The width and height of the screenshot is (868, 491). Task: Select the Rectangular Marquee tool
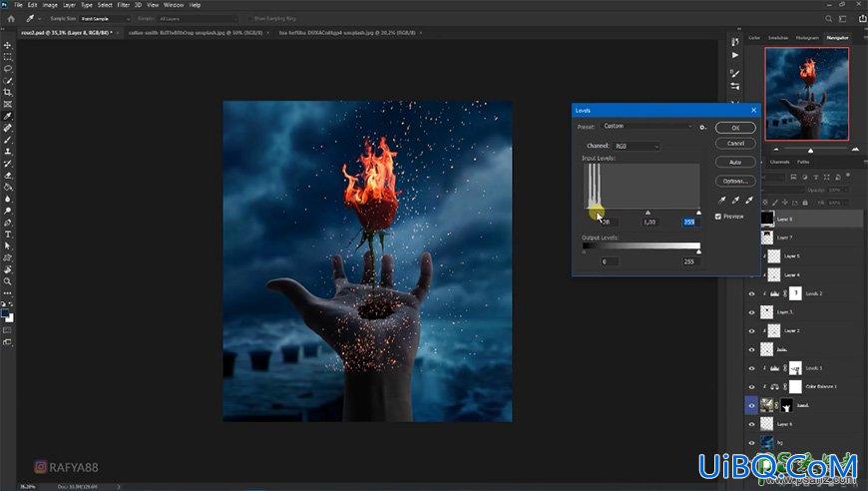7,57
